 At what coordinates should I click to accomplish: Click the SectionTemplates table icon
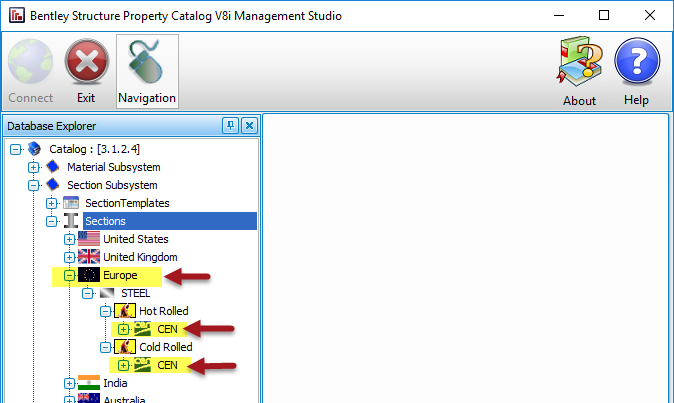71,203
